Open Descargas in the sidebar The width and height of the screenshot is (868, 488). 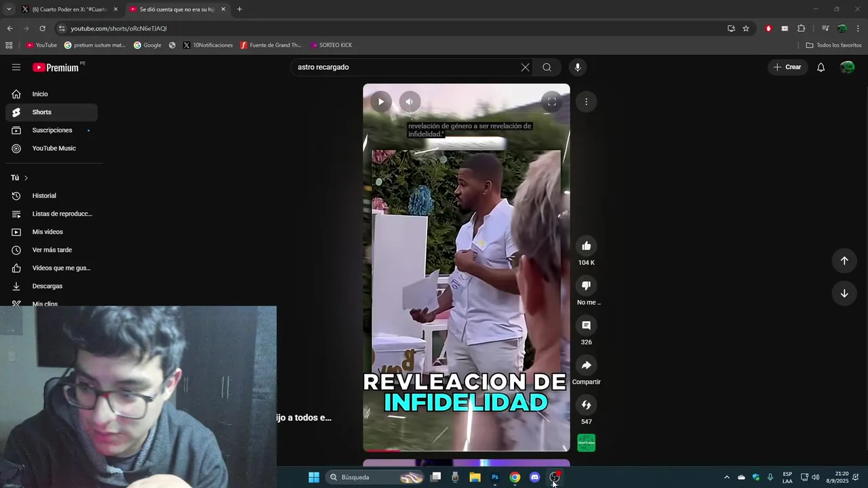click(52, 286)
